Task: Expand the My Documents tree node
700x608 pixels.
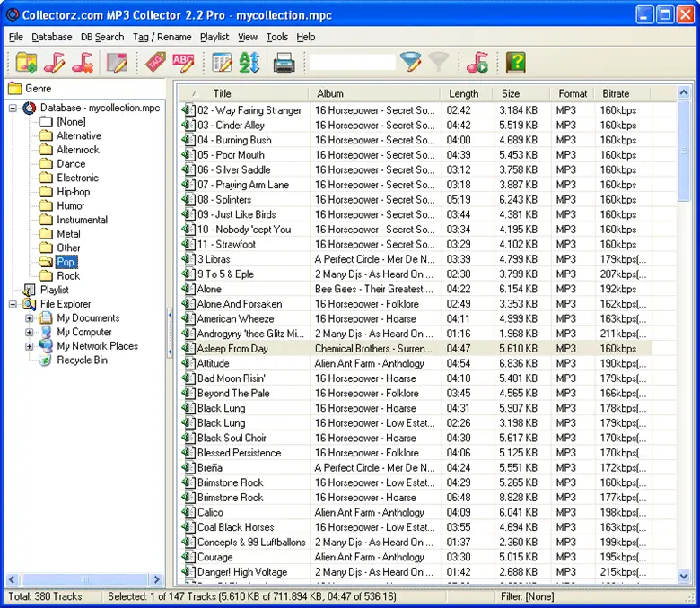Action: tap(29, 318)
